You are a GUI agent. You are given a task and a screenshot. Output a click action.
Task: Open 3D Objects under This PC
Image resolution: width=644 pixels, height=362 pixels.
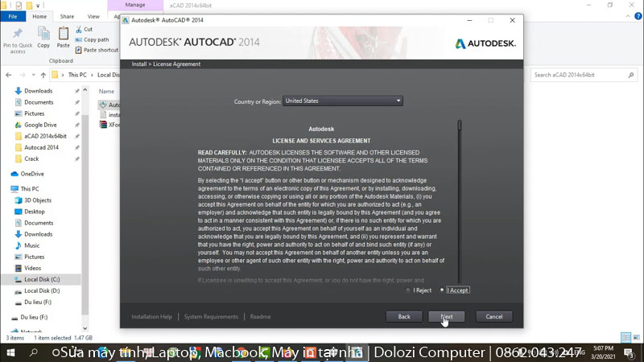[37, 200]
